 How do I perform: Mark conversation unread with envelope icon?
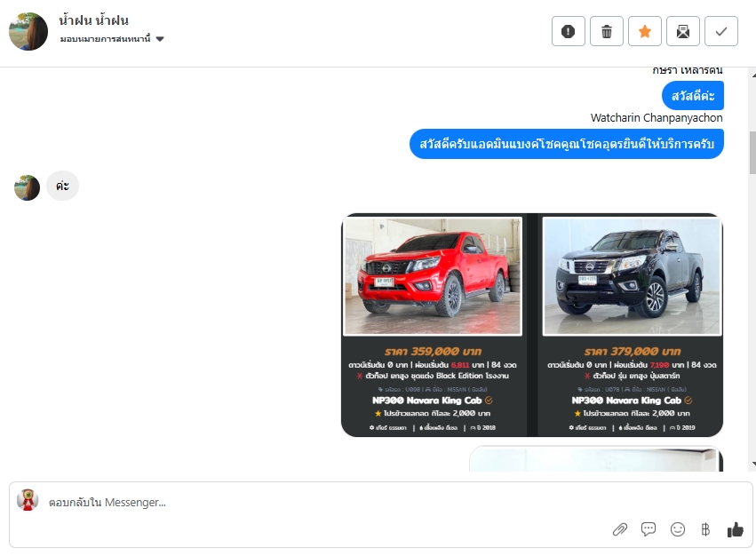pos(683,31)
